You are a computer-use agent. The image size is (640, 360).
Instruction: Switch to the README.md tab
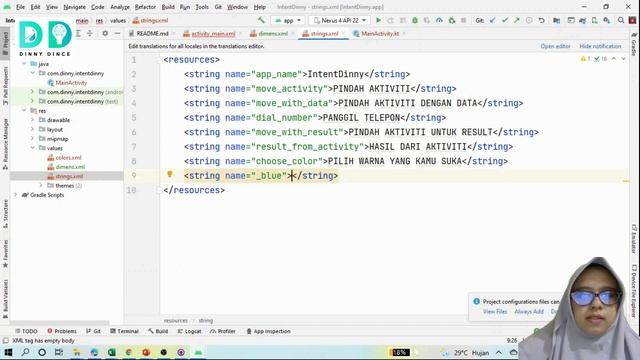(152, 33)
